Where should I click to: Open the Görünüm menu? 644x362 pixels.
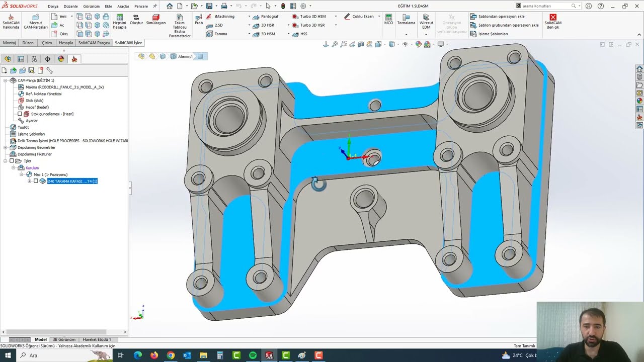pos(91,7)
